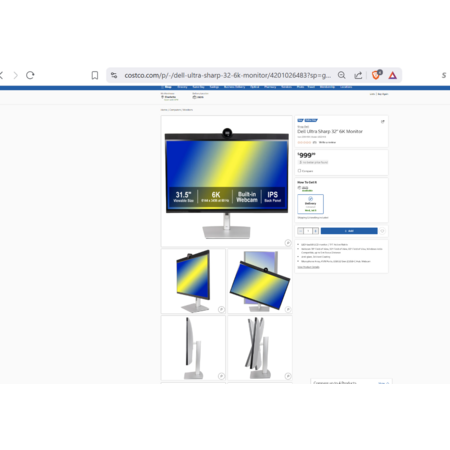Click the zoom magnifier icon in address bar

click(341, 75)
